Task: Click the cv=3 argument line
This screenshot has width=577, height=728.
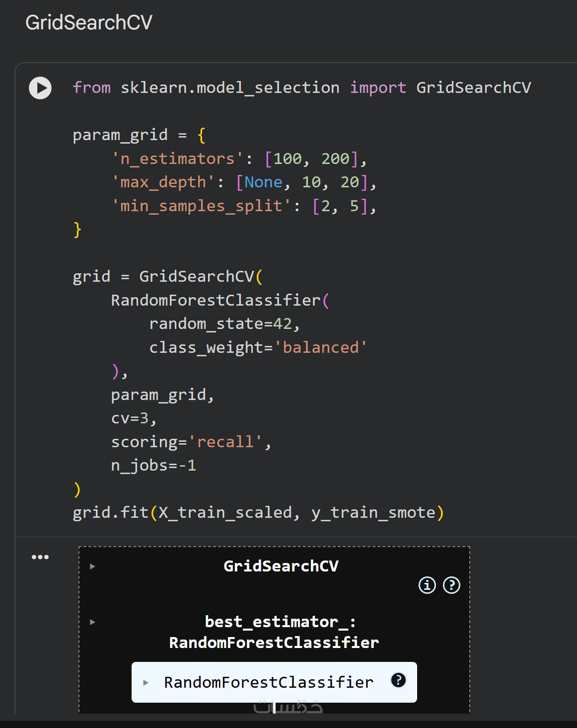Action: (x=134, y=418)
